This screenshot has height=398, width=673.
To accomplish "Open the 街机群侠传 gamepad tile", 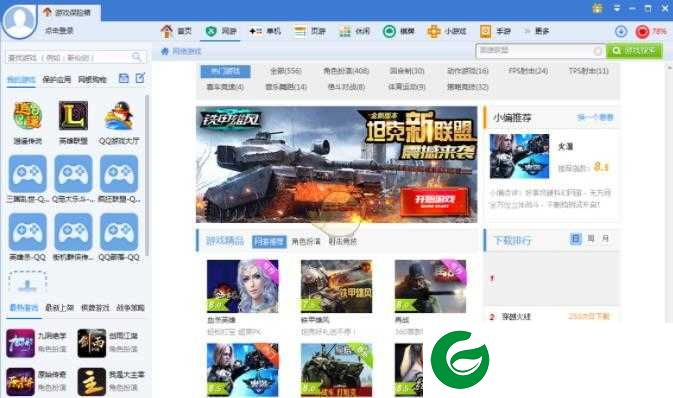I will click(73, 232).
